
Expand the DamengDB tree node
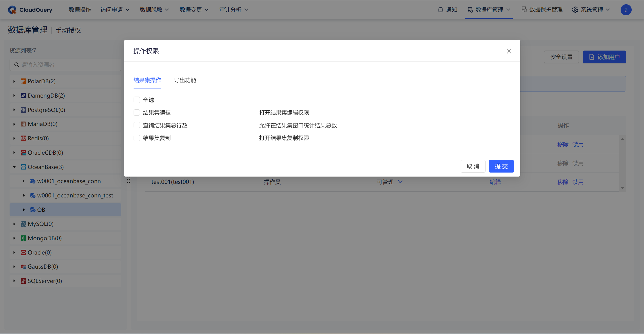click(14, 96)
